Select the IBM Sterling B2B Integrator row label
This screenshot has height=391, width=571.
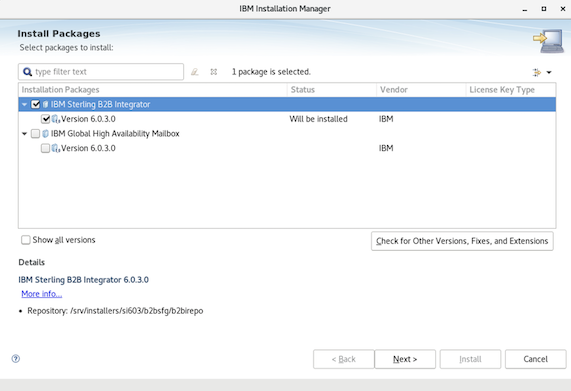(x=100, y=104)
